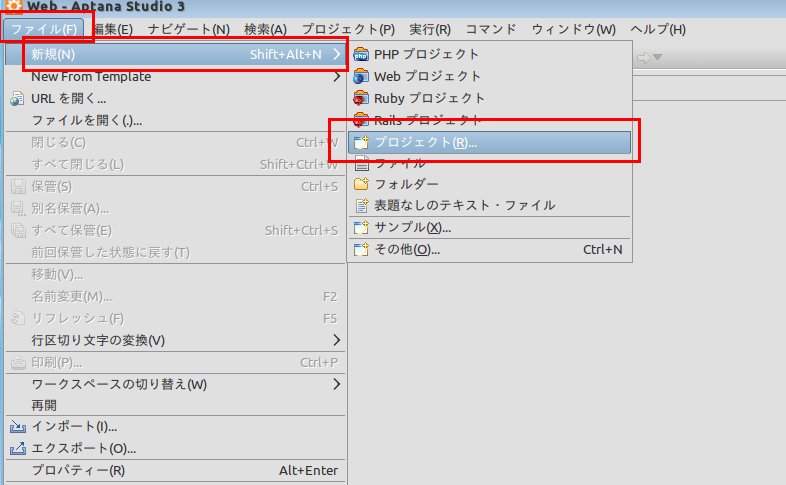Select プロジェクト(R)... in submenu
Screen dimensions: 786x485
(x=490, y=142)
